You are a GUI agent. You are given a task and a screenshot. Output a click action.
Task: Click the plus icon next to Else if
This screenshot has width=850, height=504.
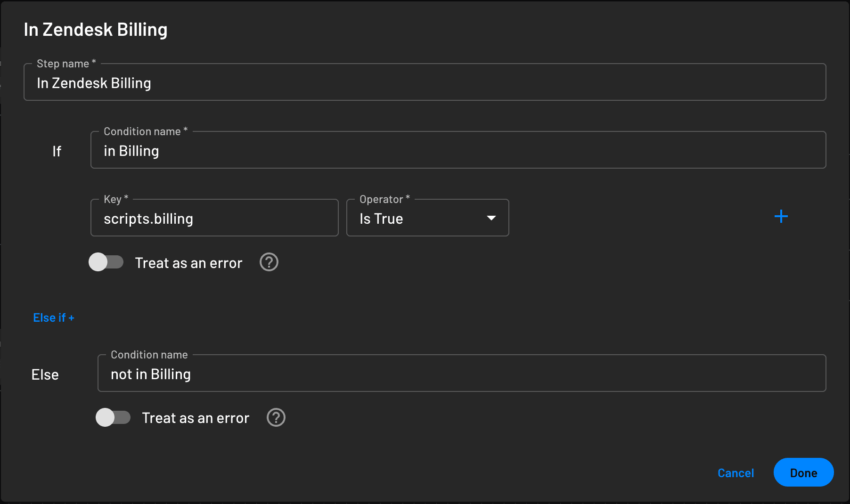click(x=71, y=317)
